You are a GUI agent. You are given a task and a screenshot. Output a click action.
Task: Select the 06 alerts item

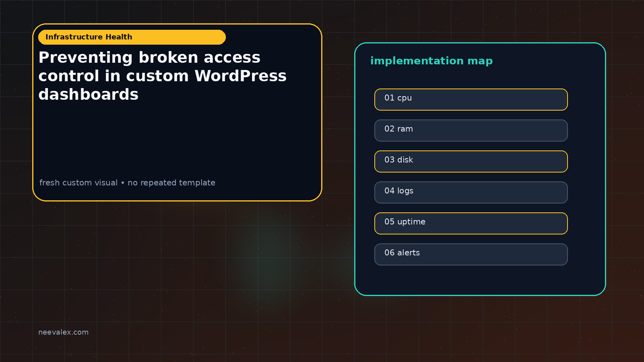[471, 254]
